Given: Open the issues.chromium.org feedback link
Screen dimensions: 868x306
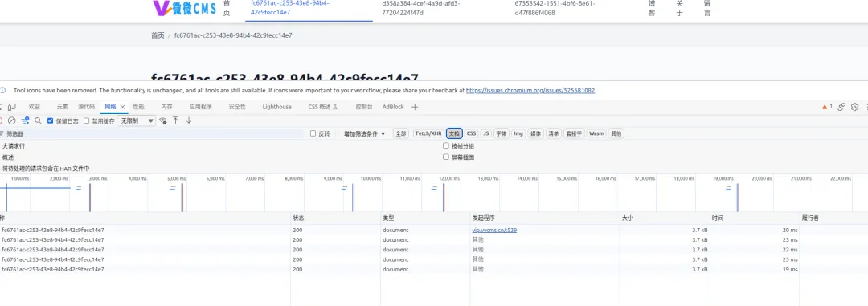Looking at the screenshot, I should pos(530,90).
